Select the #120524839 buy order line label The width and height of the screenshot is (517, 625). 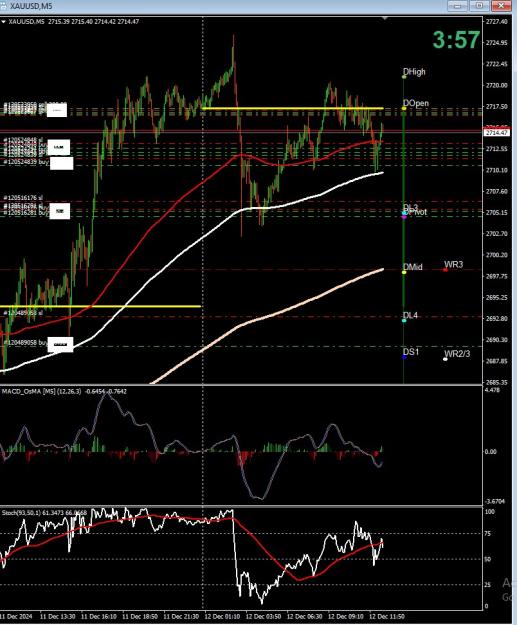point(26,162)
